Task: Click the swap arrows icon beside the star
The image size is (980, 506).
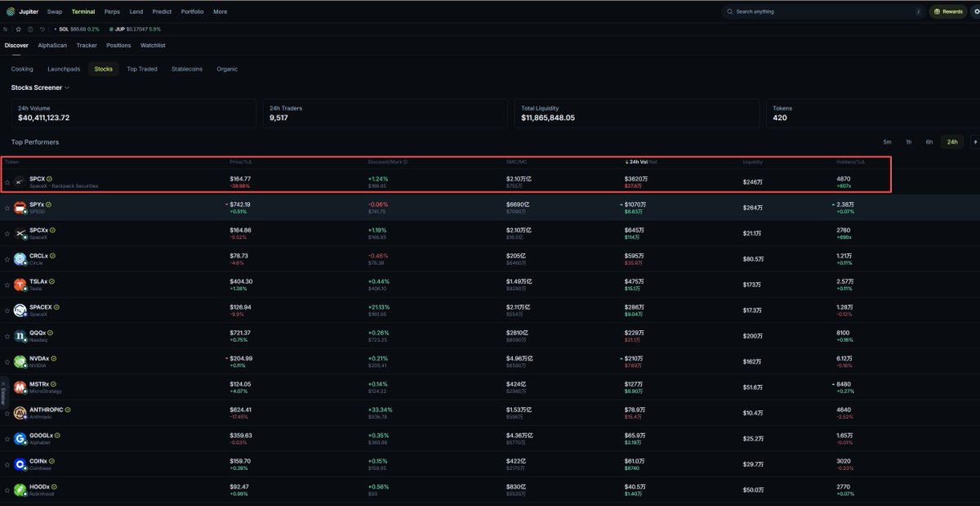Action: [x=6, y=29]
